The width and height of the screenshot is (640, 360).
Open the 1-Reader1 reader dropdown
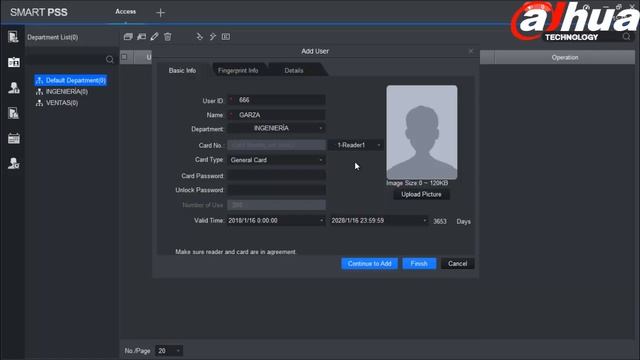tap(356, 145)
